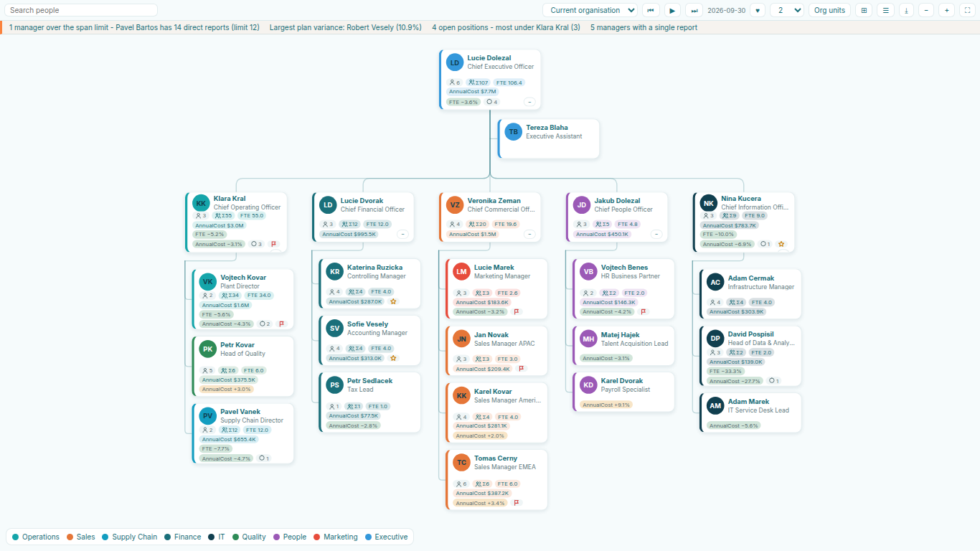The height and width of the screenshot is (551, 980).
Task: Click the flag on Tomas Cerny's card
Action: [516, 503]
